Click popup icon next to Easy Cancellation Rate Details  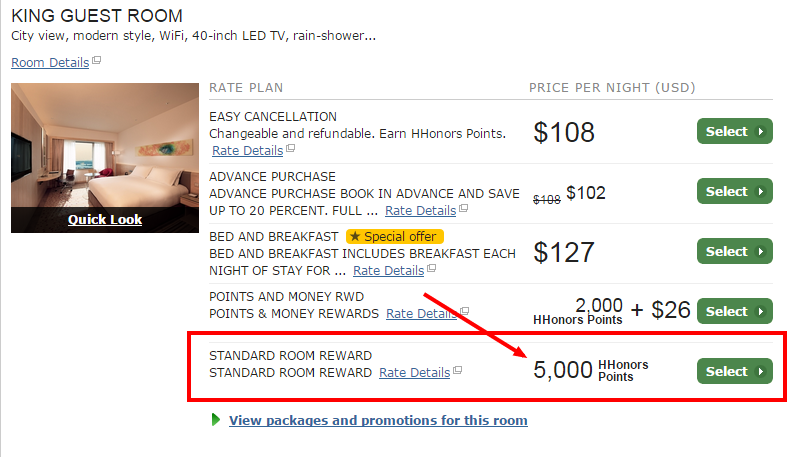point(291,148)
